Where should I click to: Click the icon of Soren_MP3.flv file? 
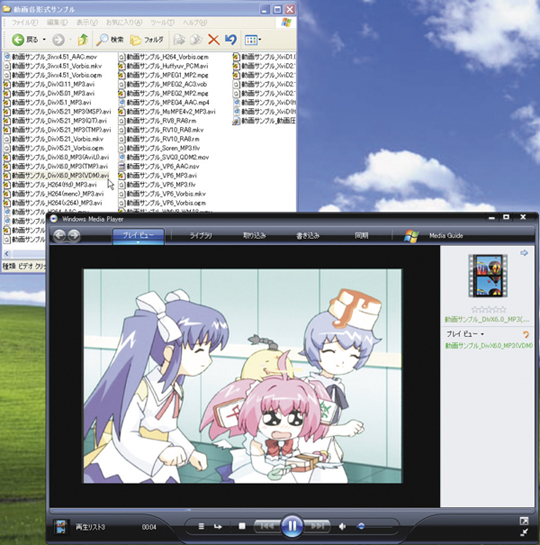pyautogui.click(x=122, y=148)
